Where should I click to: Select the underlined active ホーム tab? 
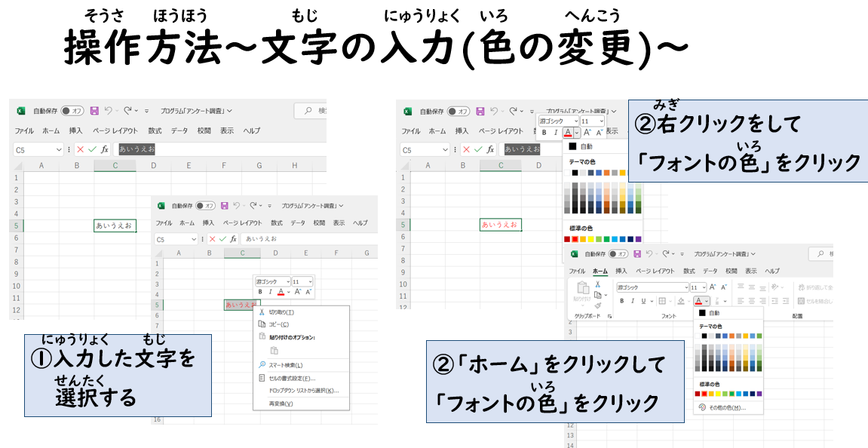(x=600, y=271)
